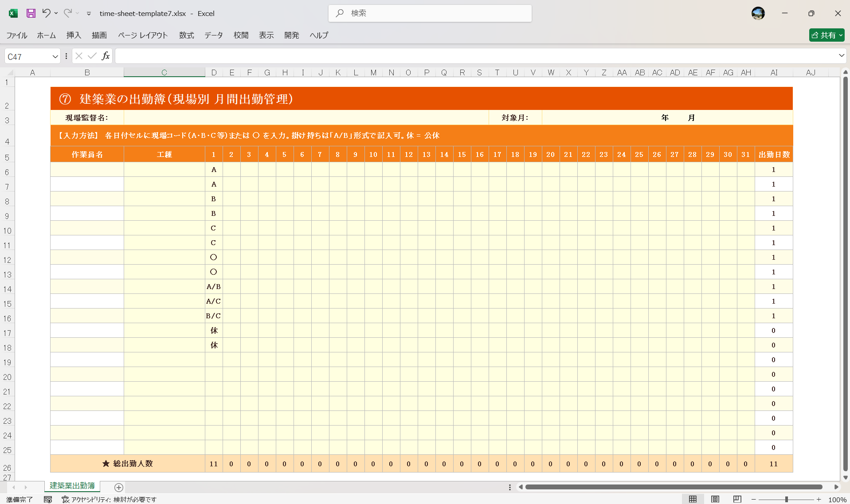Open アクセシビリティ: 検討が必要です status

click(109, 500)
